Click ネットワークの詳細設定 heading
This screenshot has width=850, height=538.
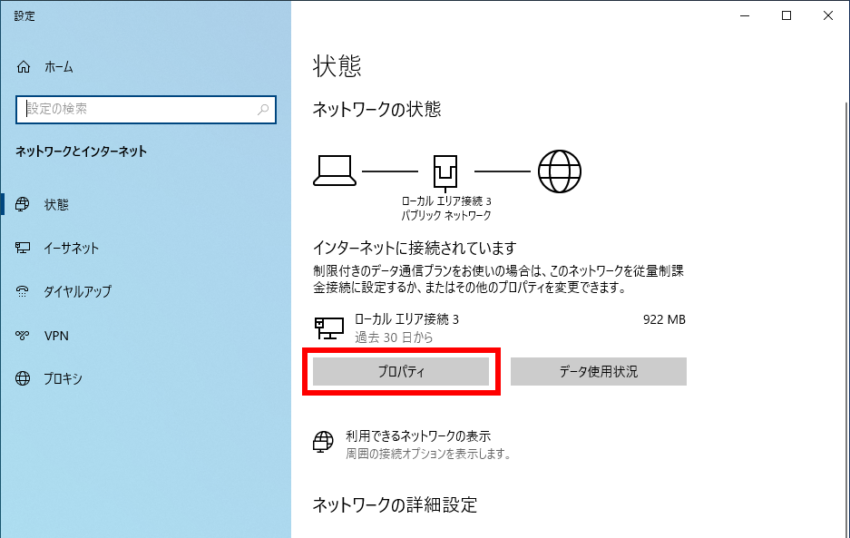[x=395, y=505]
